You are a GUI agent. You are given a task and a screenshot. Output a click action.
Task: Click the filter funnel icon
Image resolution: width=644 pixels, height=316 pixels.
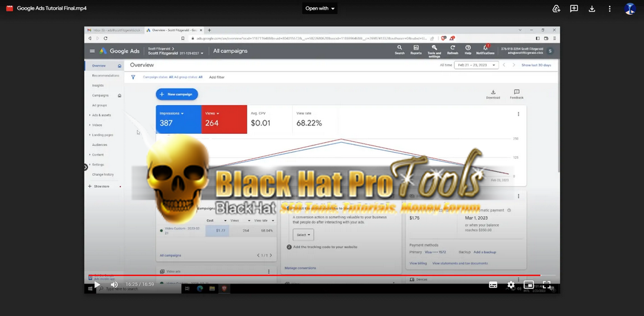click(x=133, y=77)
